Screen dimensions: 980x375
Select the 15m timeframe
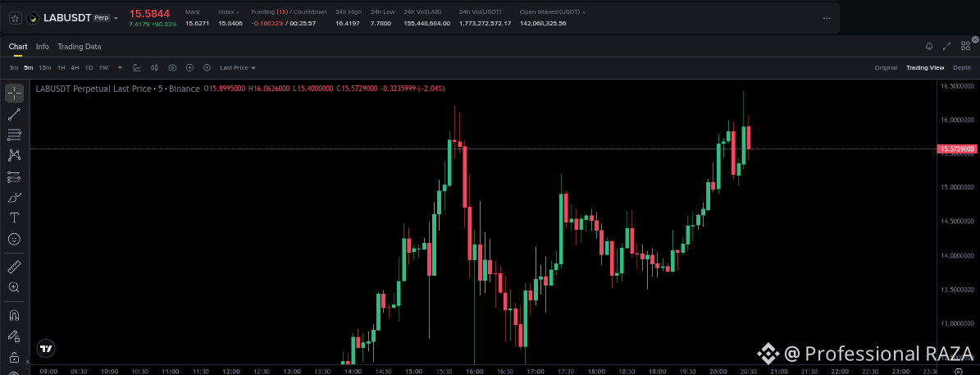45,67
